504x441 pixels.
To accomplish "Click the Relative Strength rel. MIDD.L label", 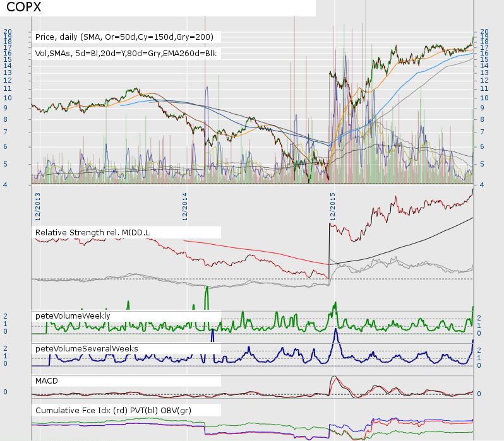I will 92,233.
